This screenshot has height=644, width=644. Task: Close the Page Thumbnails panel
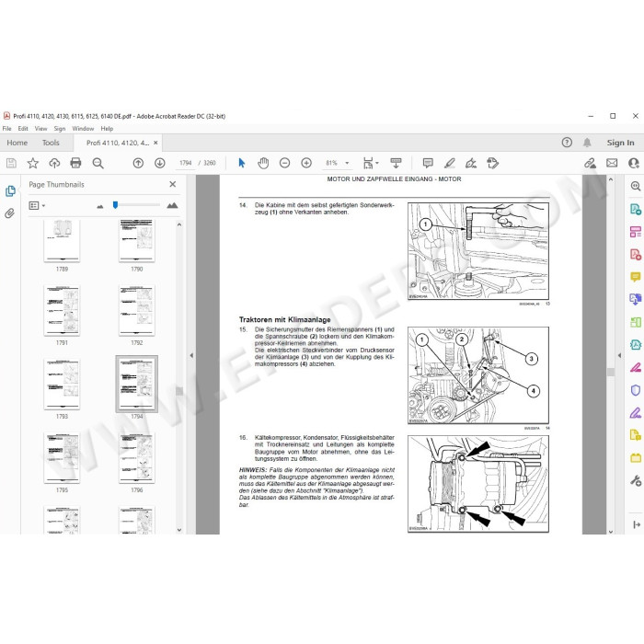click(173, 184)
